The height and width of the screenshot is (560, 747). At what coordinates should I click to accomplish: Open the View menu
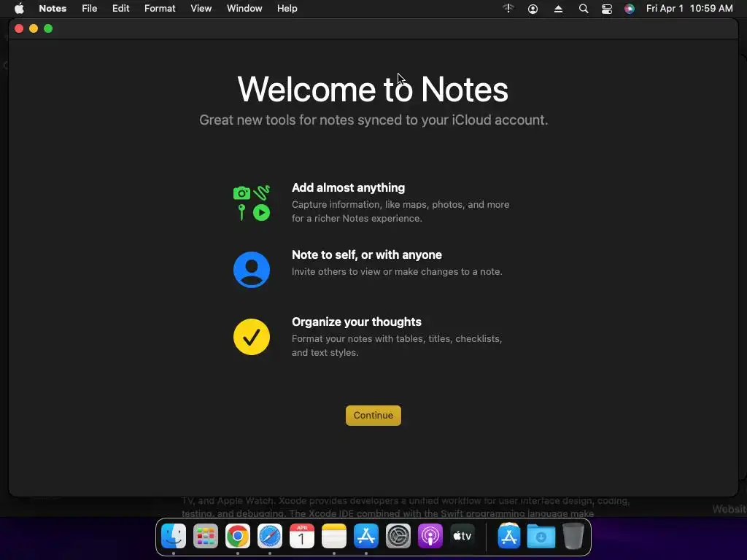pos(201,9)
